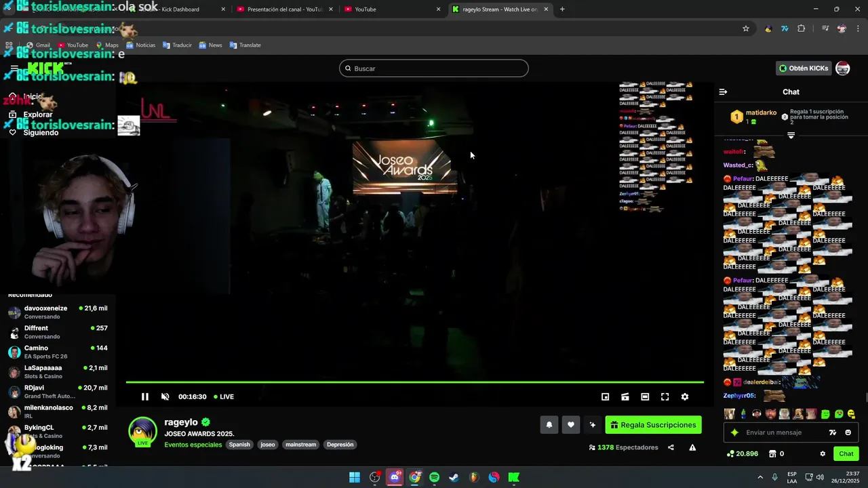This screenshot has width=868, height=488.
Task: Open rageylo channel name link
Action: [x=181, y=422]
